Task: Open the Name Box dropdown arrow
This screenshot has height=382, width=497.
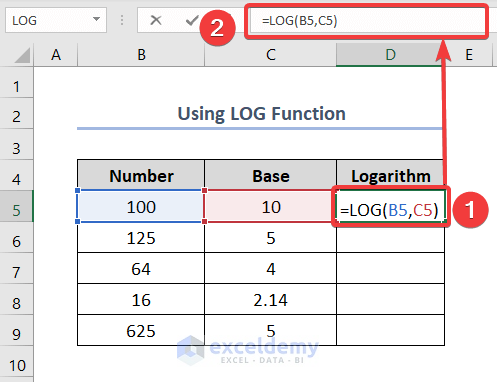Action: click(96, 19)
